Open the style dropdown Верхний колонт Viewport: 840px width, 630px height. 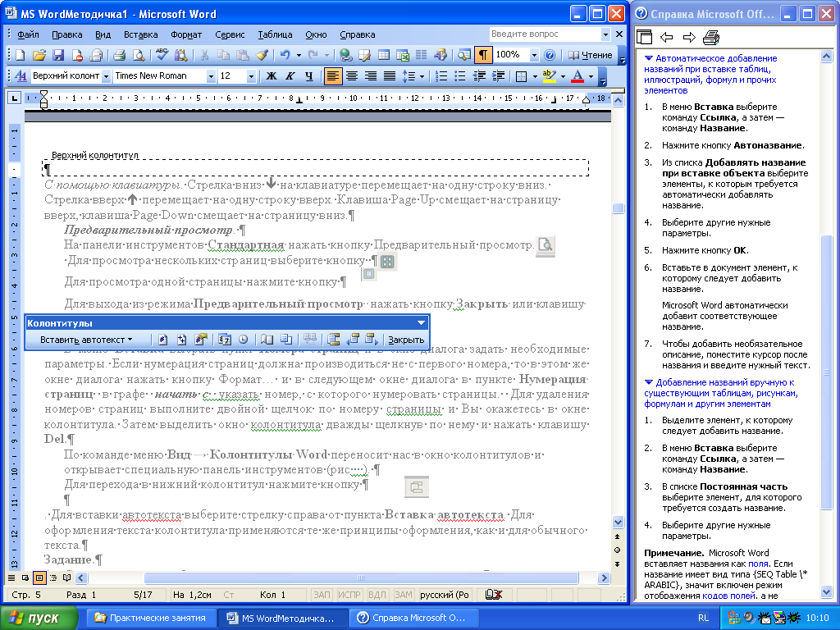click(106, 76)
